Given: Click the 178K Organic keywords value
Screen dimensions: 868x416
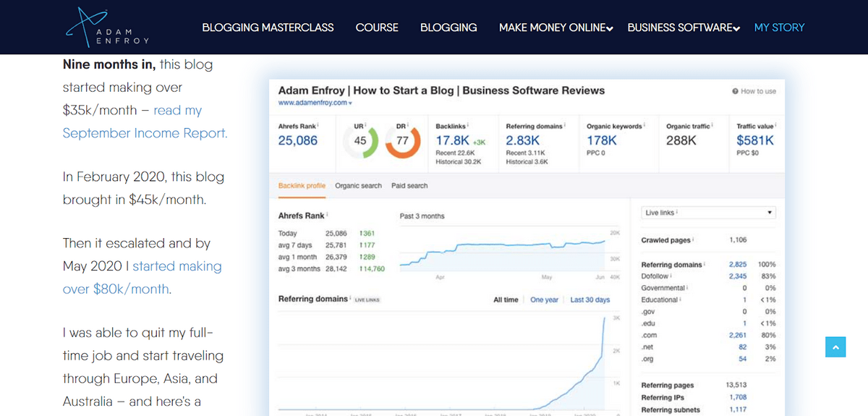Looking at the screenshot, I should coord(602,140).
